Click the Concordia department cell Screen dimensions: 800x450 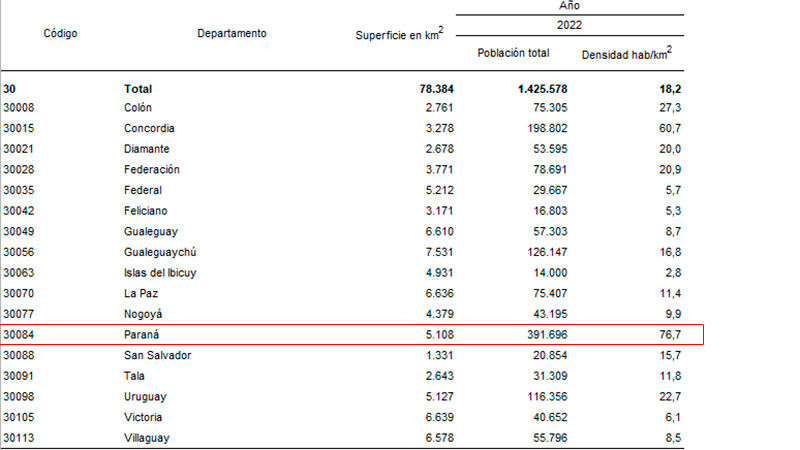point(149,128)
